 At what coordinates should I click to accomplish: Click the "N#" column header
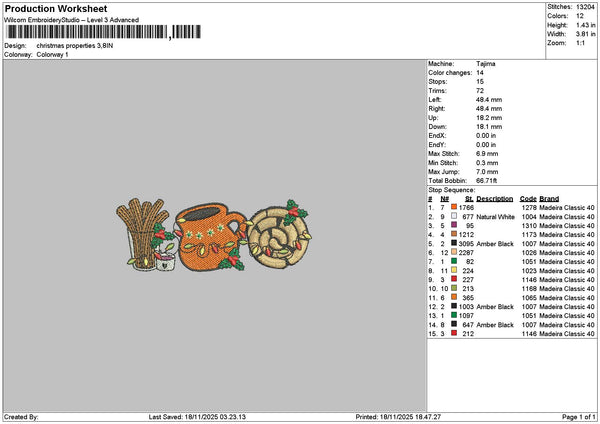coord(444,199)
